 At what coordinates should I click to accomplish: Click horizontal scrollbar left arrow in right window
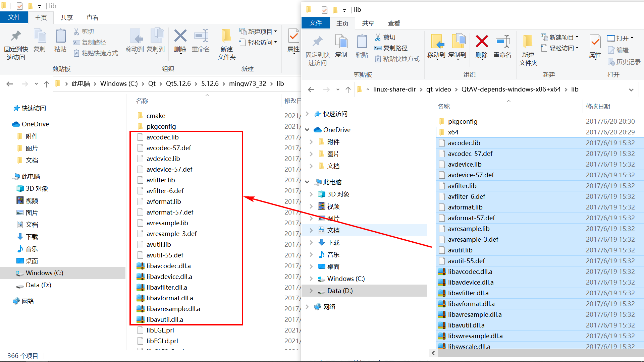tap(433, 353)
